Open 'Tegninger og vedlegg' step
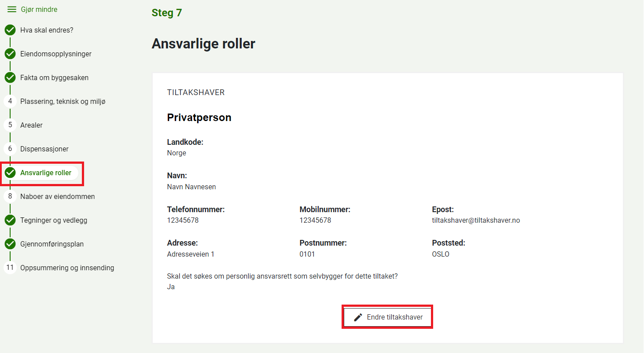Screen dimensions: 644x353 pos(53,221)
